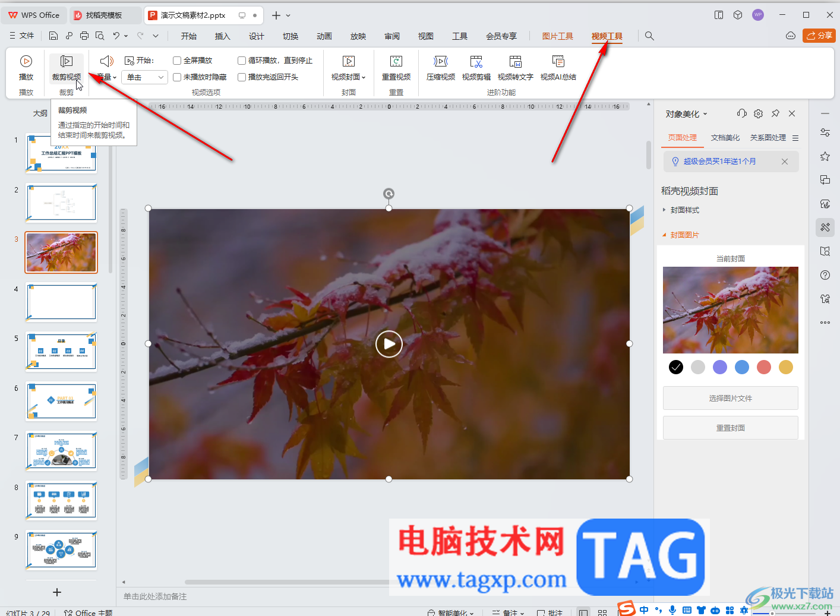
Task: Click the 当前封面 cover preview image
Action: (731, 310)
